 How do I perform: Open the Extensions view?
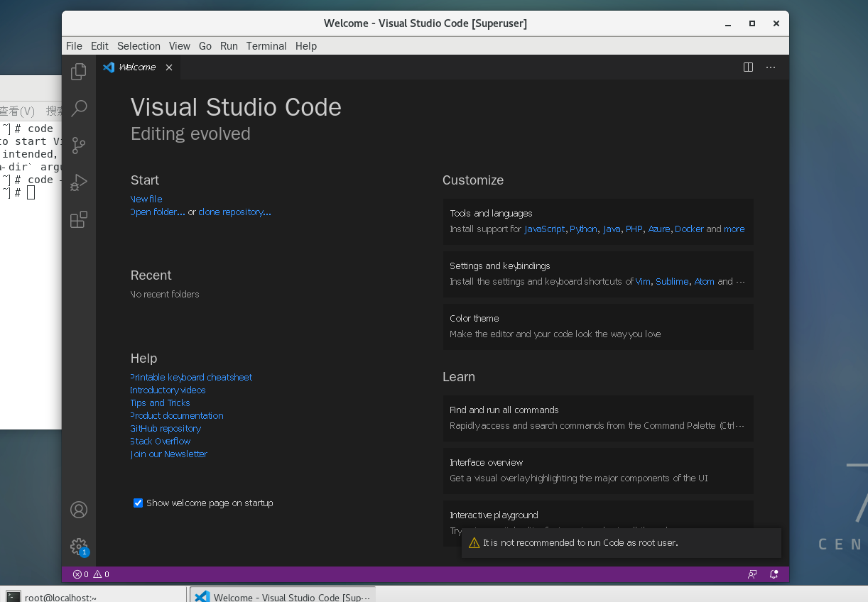79,219
